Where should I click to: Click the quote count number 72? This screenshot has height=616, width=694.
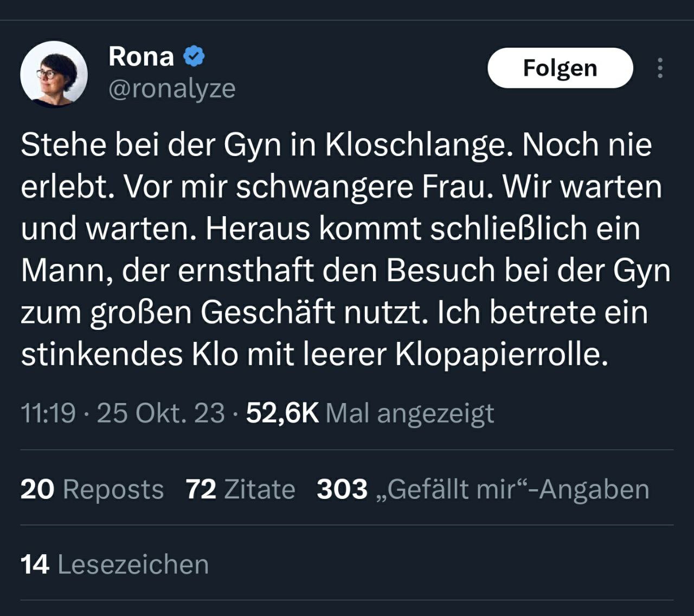click(x=201, y=489)
